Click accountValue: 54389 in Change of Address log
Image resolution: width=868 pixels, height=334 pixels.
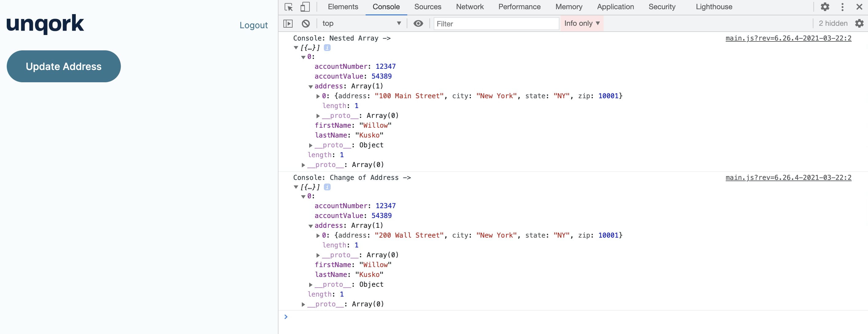[x=353, y=216]
